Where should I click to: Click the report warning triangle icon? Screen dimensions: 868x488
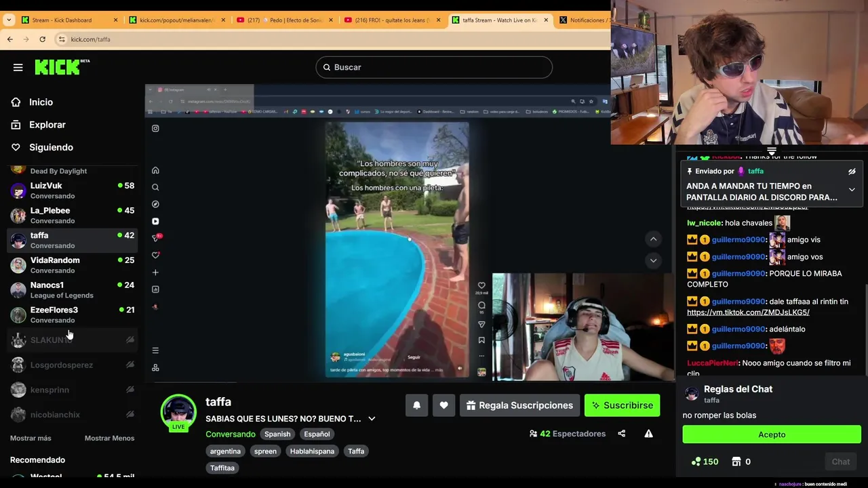(x=649, y=434)
